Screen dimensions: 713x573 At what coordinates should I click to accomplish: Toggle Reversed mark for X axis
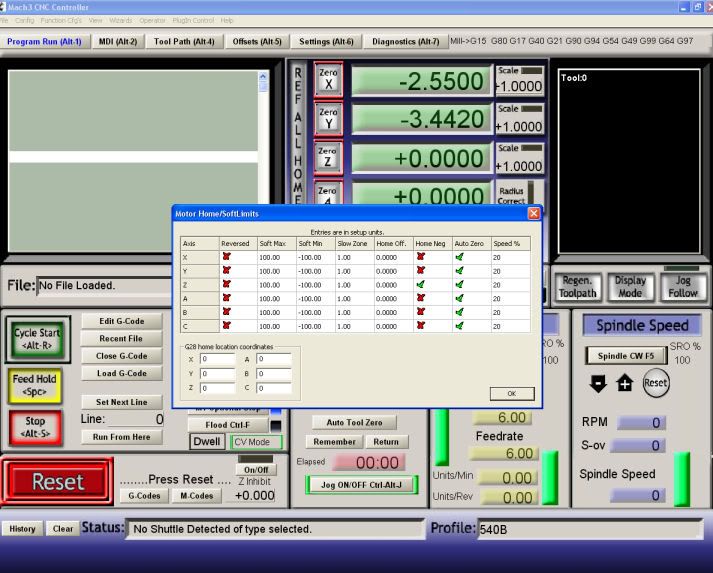point(227,256)
